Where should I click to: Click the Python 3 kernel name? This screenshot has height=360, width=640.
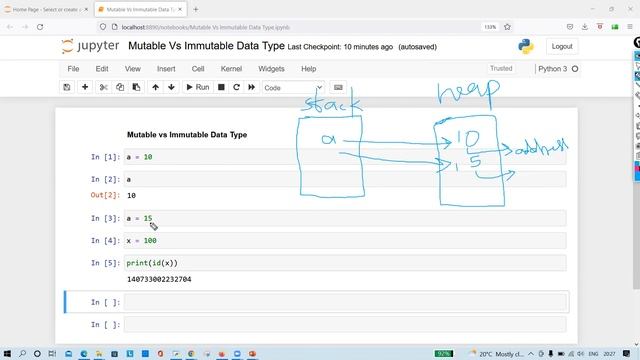point(553,69)
